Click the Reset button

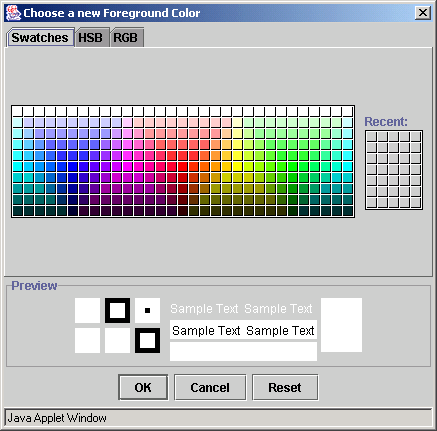(285, 387)
